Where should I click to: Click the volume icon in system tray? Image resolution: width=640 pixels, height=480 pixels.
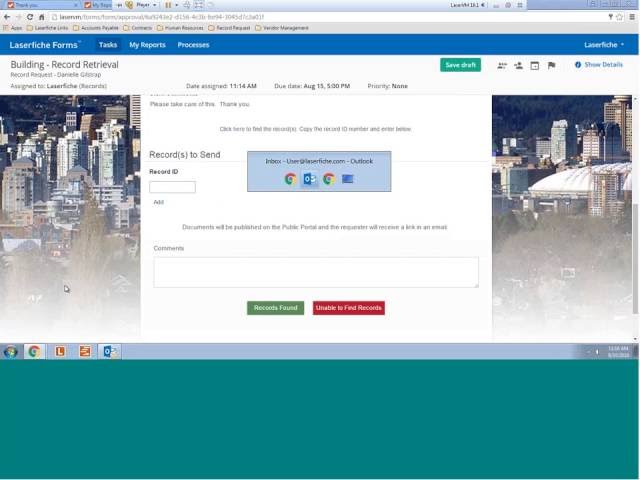(x=597, y=352)
